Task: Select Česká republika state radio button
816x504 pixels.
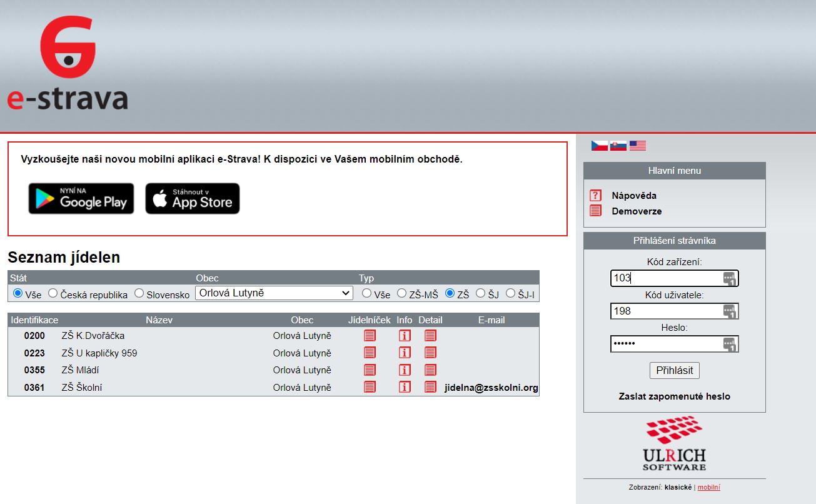Action: point(53,293)
